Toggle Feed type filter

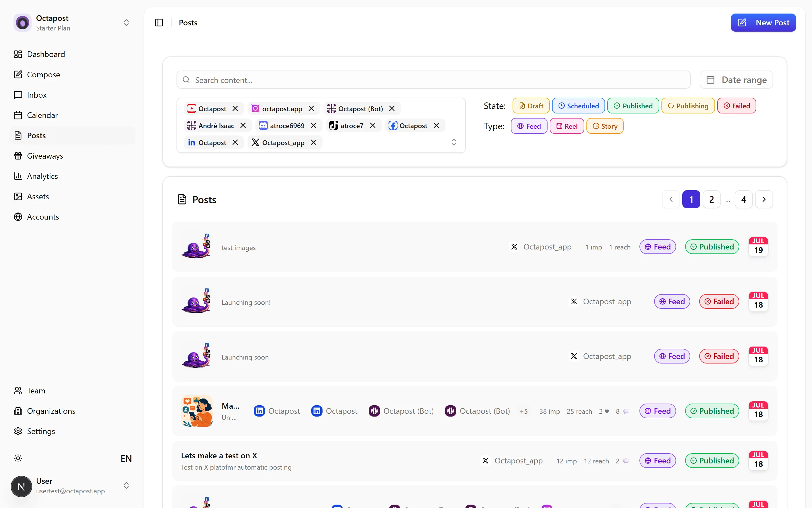coord(529,126)
